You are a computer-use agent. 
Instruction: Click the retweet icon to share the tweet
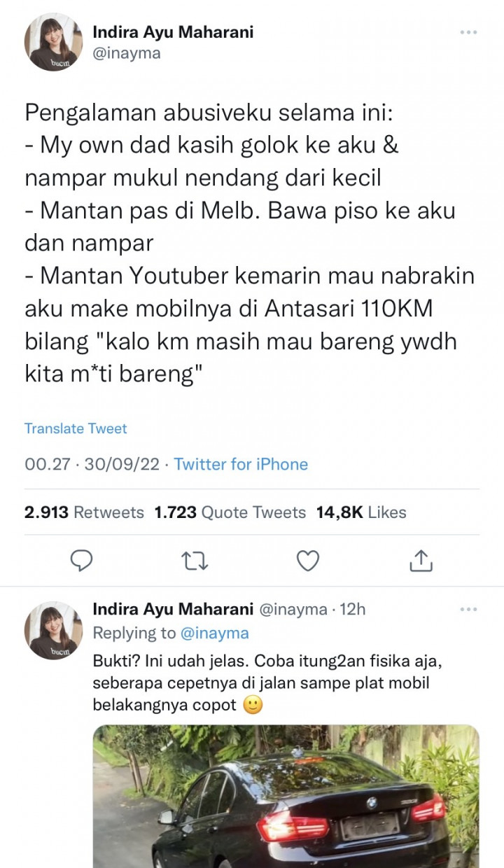pyautogui.click(x=195, y=559)
